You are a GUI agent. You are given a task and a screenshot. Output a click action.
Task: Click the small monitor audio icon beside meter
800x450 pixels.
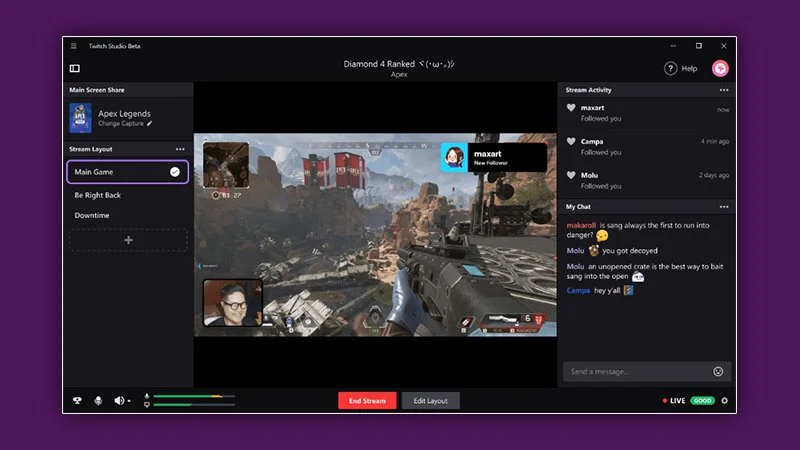(147, 405)
